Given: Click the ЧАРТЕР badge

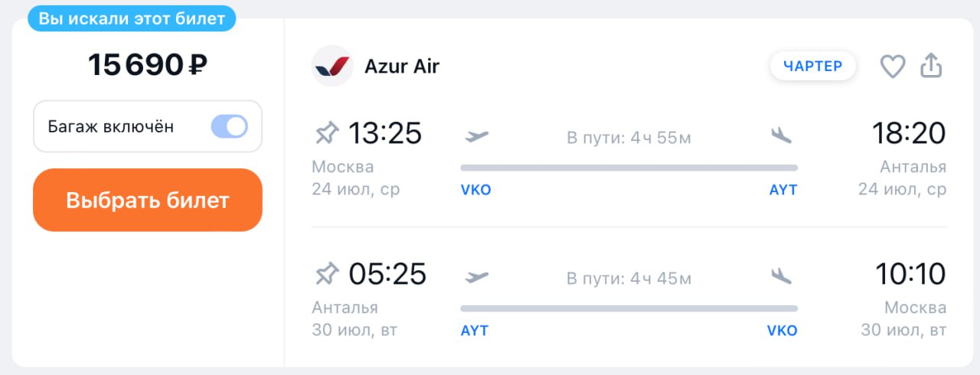Looking at the screenshot, I should click(813, 67).
